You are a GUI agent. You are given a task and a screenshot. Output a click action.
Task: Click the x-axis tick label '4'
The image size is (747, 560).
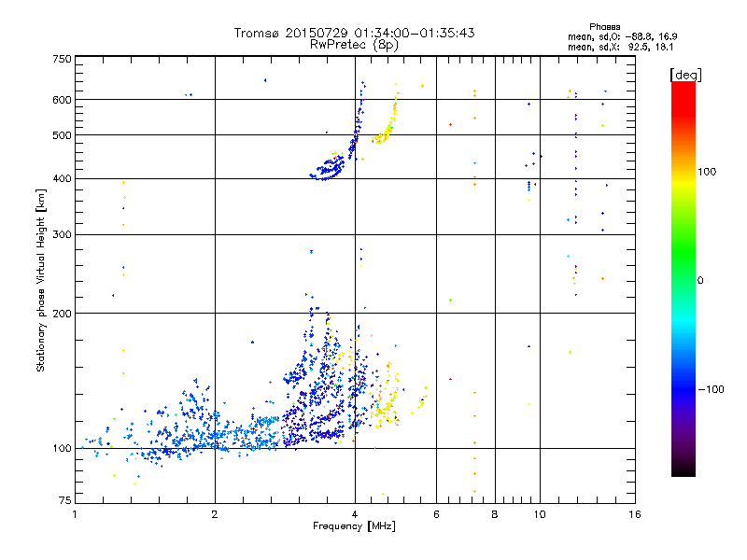coord(355,514)
